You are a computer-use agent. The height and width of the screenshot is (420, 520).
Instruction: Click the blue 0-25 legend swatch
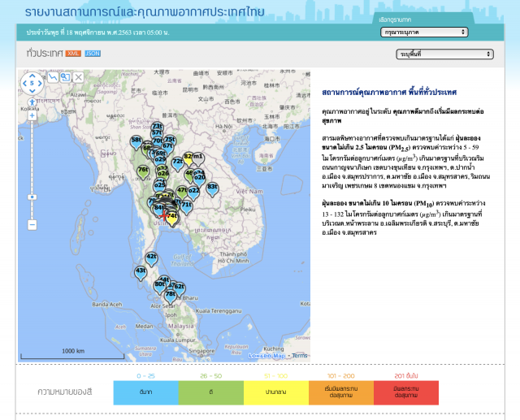point(146,392)
